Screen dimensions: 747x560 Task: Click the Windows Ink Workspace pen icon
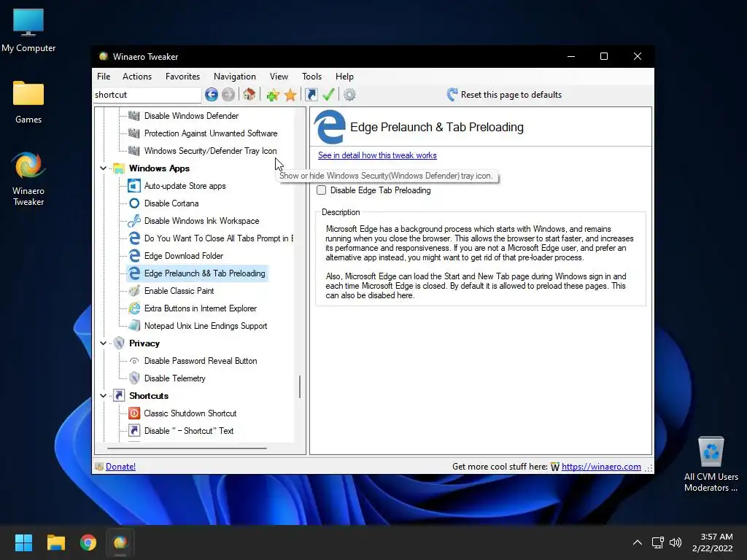tap(134, 221)
